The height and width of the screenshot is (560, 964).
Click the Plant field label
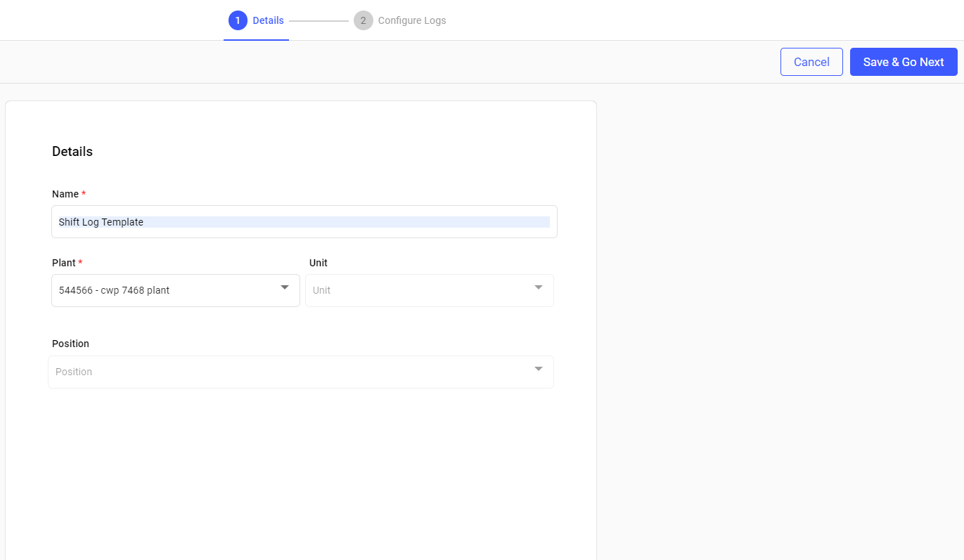64,263
